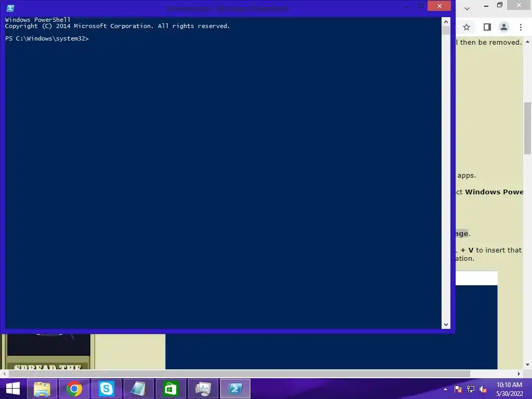This screenshot has height=399, width=532.
Task: Close the PowerShell window
Action: pos(439,6)
